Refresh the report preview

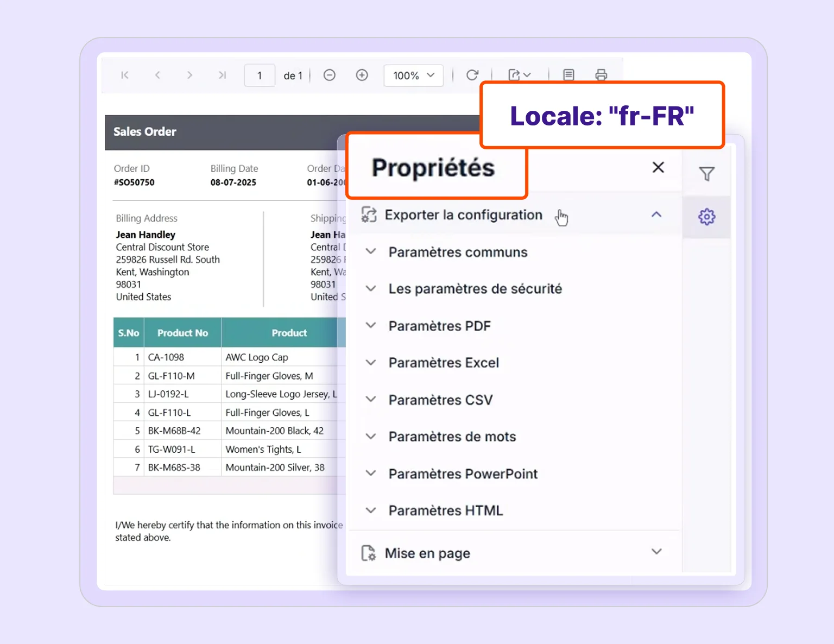pyautogui.click(x=472, y=75)
